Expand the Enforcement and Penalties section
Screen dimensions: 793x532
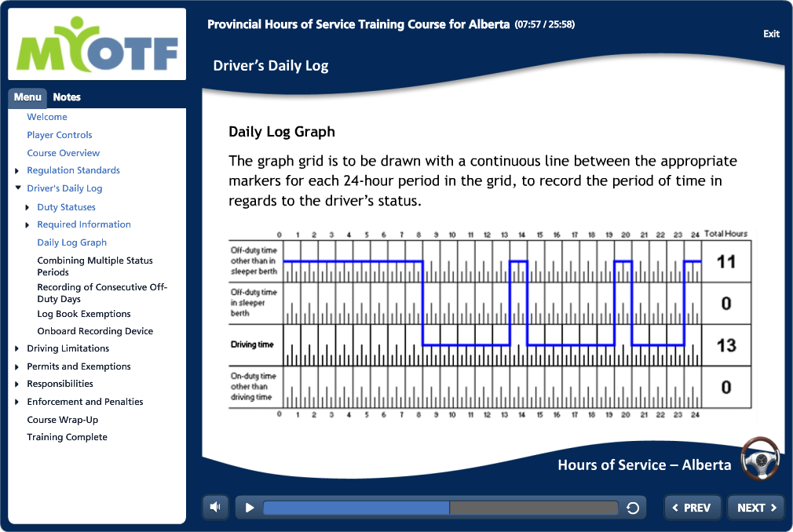point(16,403)
